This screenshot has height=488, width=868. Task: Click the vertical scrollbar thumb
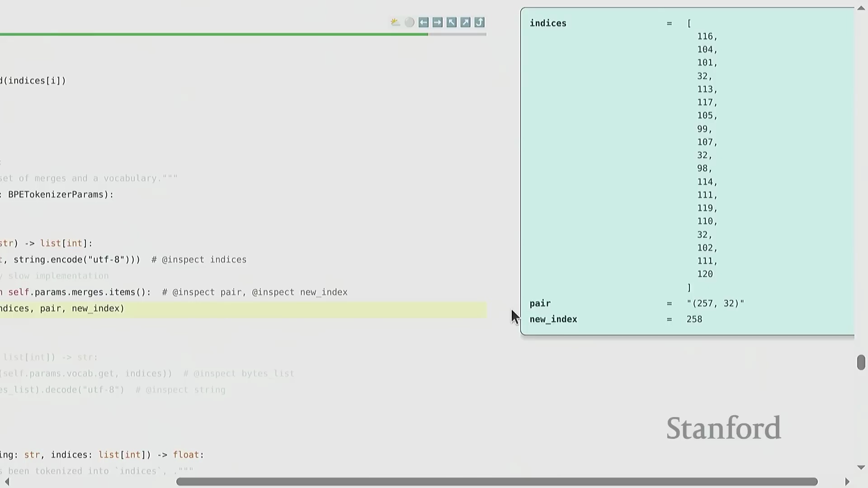(861, 362)
